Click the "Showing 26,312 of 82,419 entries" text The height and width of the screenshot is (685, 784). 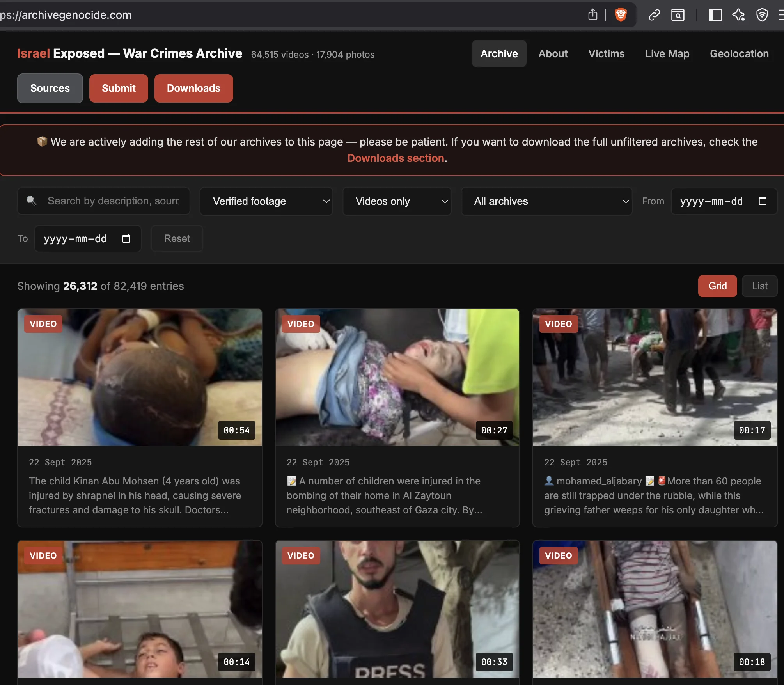click(x=100, y=286)
